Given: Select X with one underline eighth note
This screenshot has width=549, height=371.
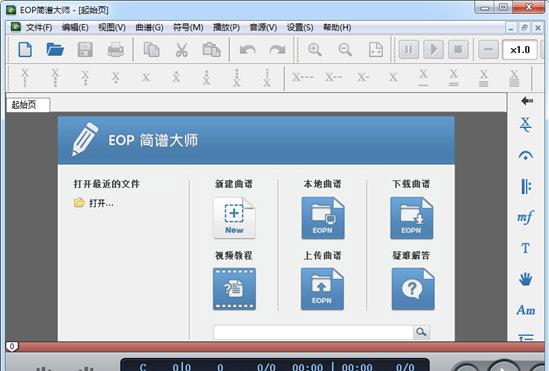Looking at the screenshot, I should [x=423, y=78].
